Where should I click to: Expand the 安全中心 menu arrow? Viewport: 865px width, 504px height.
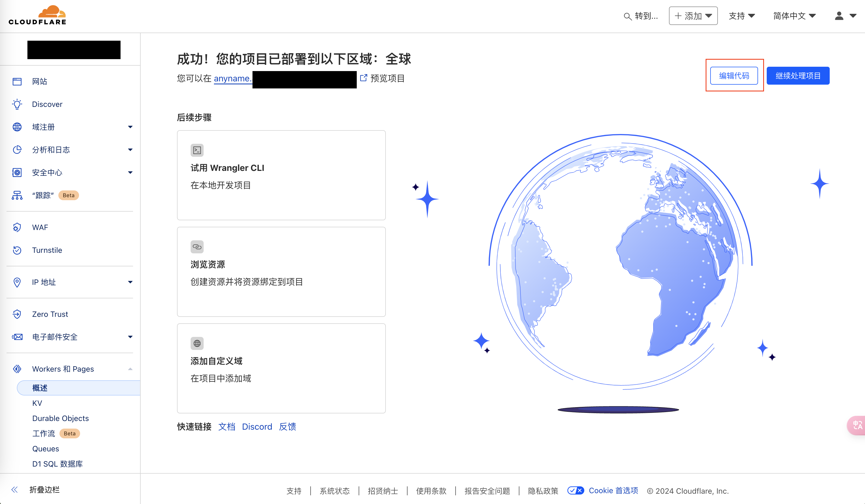130,173
